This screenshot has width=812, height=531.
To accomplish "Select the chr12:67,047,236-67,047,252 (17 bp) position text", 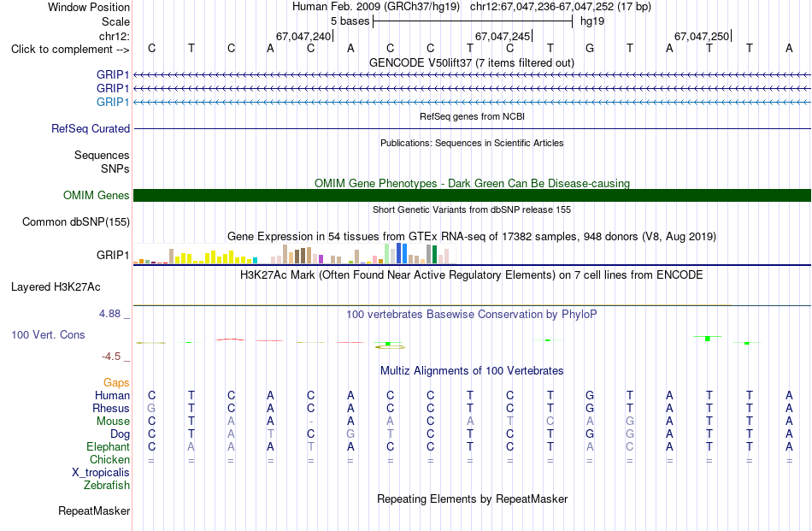I will click(561, 7).
